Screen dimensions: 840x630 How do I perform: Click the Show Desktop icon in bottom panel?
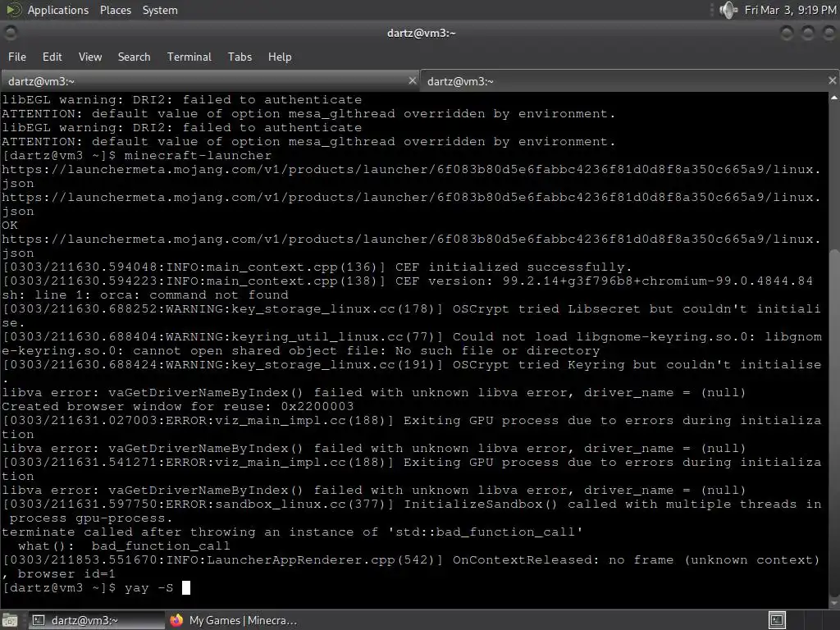(x=10, y=620)
